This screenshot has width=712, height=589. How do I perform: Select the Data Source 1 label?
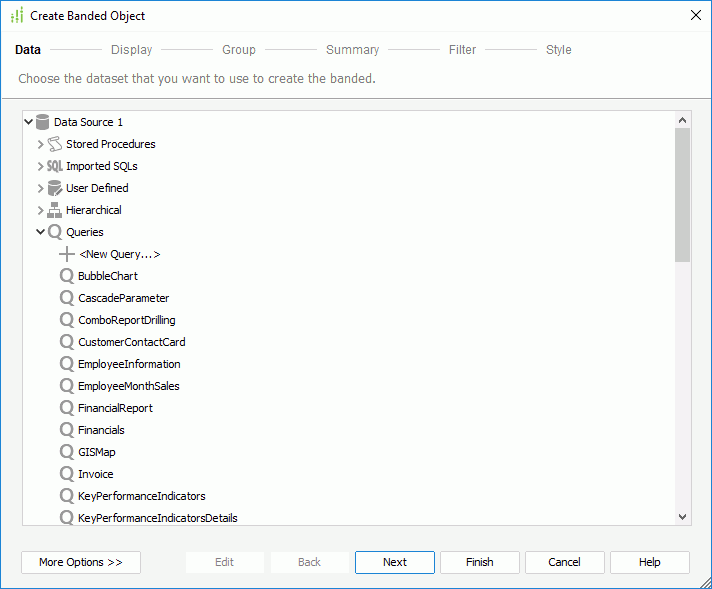tap(88, 122)
